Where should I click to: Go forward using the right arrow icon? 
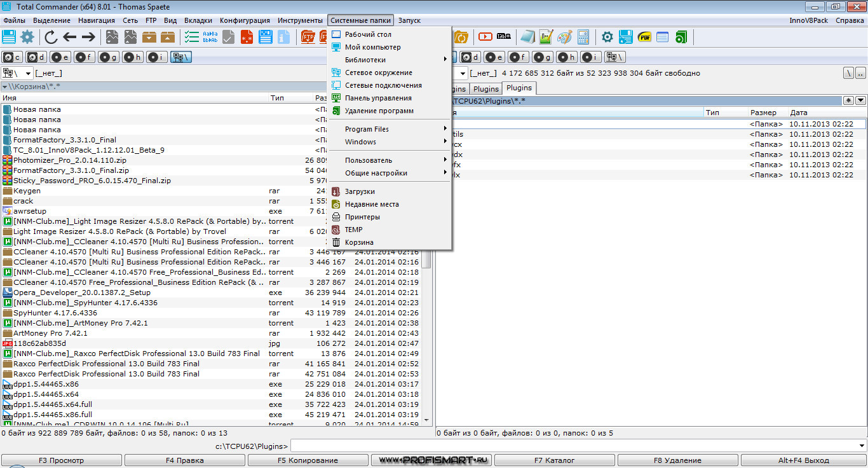click(x=88, y=37)
